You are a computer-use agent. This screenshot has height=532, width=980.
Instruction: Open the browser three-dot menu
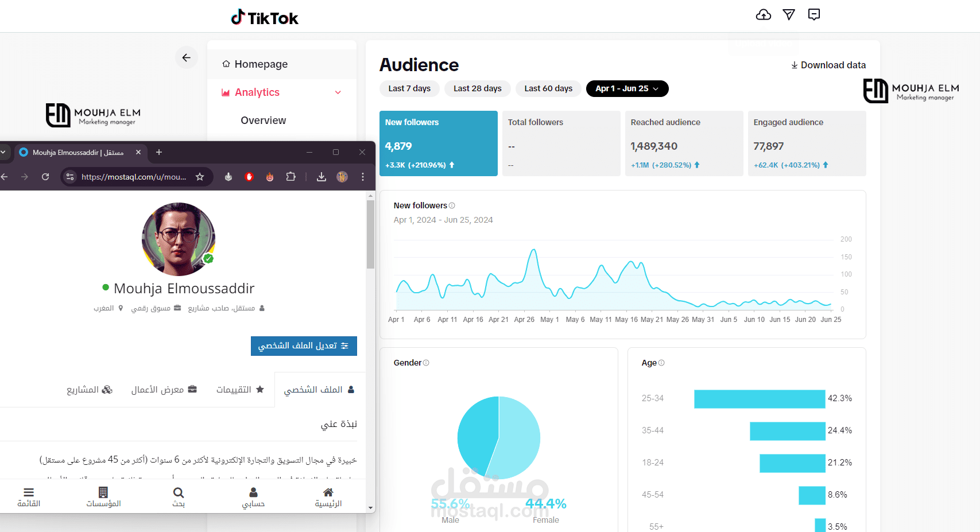363,177
